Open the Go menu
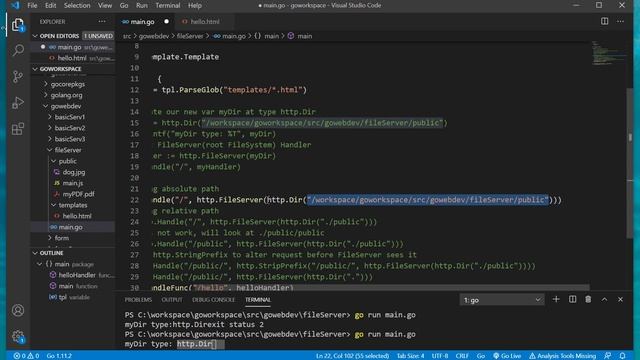The height and width of the screenshot is (360, 640). coord(124,5)
